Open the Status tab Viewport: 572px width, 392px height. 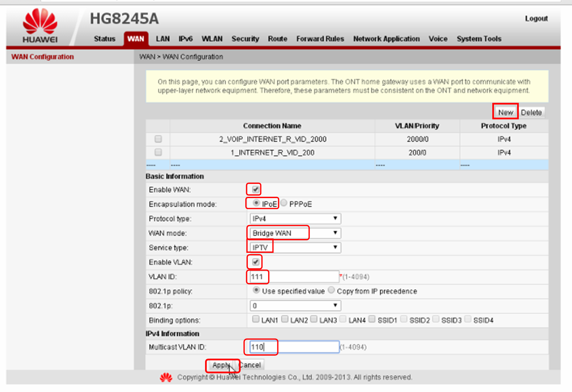(105, 39)
